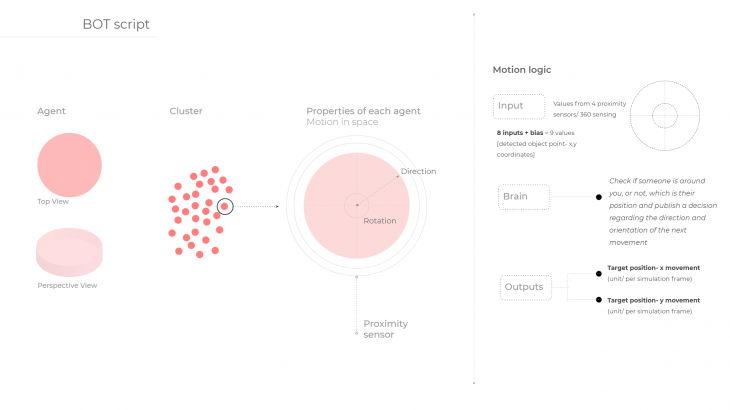Click the proximity sensor ring diagram under Motion logic

click(666, 115)
